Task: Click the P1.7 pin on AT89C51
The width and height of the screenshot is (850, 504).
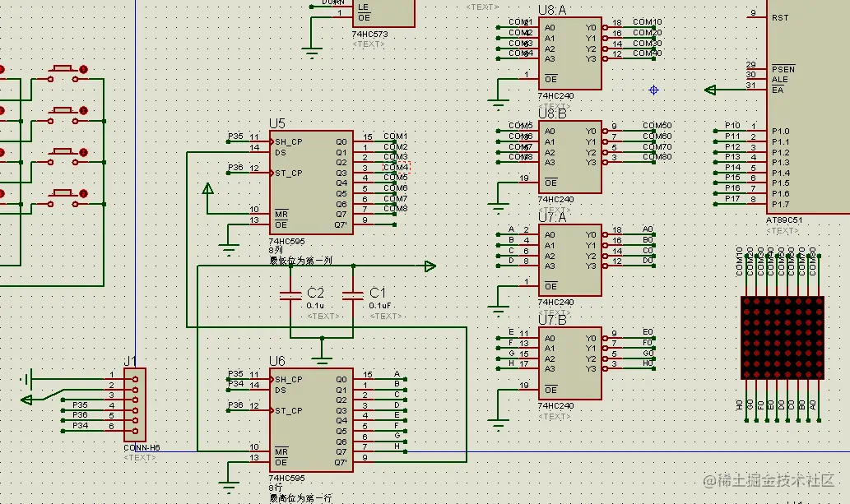Action: (x=781, y=204)
